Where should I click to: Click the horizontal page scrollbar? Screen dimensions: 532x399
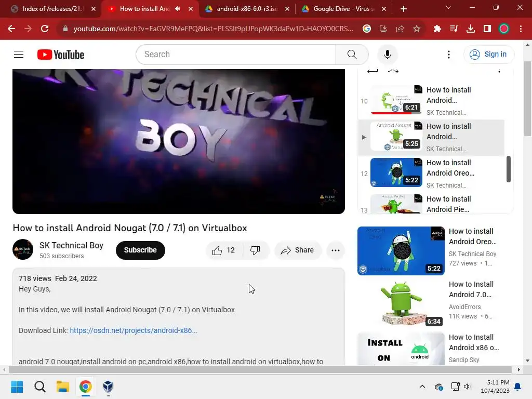pyautogui.click(x=260, y=369)
